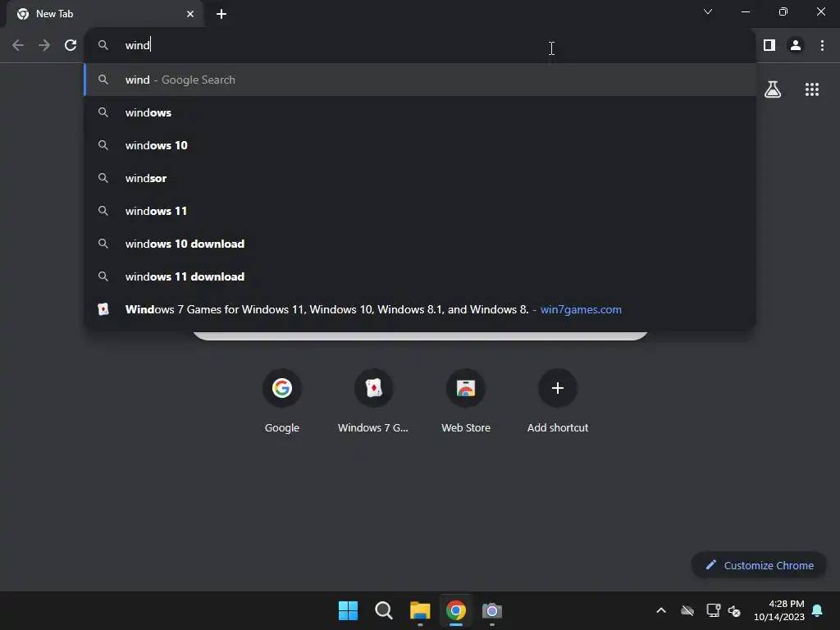Show hidden tray icons chevron
840x630 pixels.
point(661,610)
